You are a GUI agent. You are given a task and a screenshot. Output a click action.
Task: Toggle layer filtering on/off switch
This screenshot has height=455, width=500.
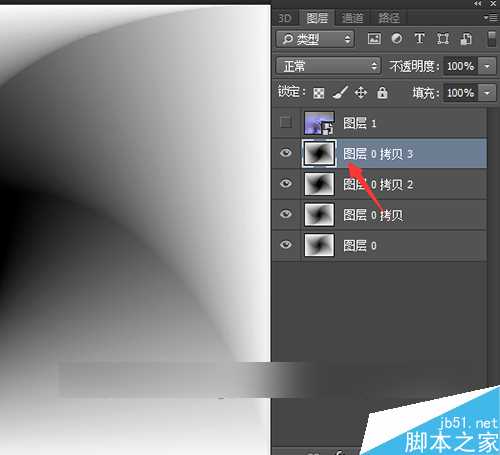point(492,39)
